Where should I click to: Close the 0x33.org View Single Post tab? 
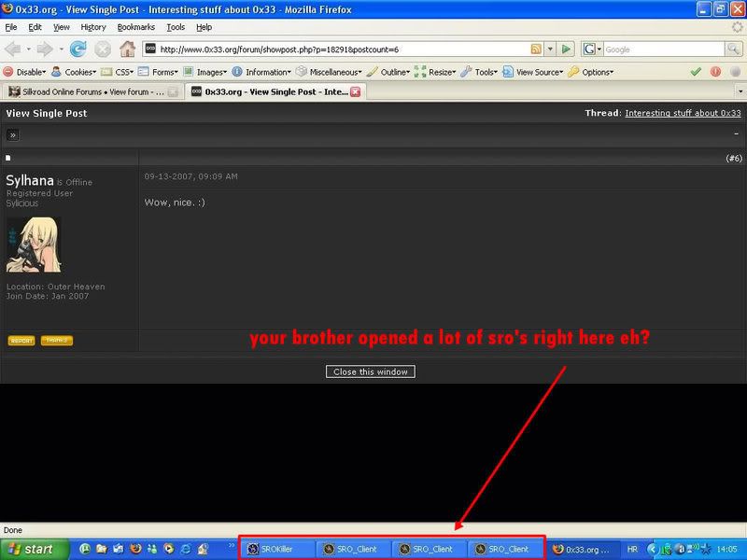pos(356,91)
